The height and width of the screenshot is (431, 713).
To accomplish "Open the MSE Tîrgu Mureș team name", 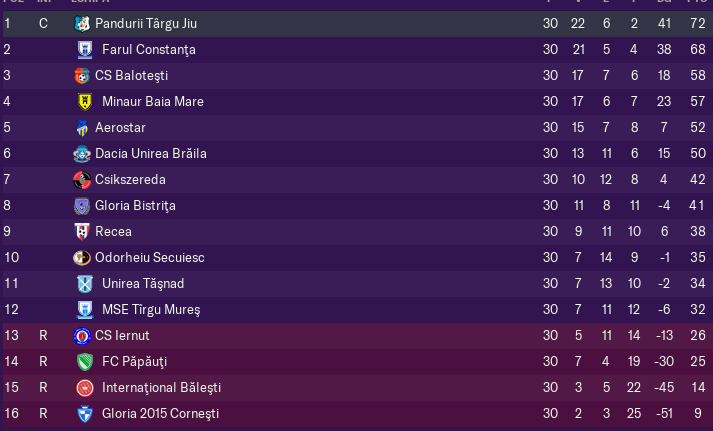I will (x=151, y=310).
